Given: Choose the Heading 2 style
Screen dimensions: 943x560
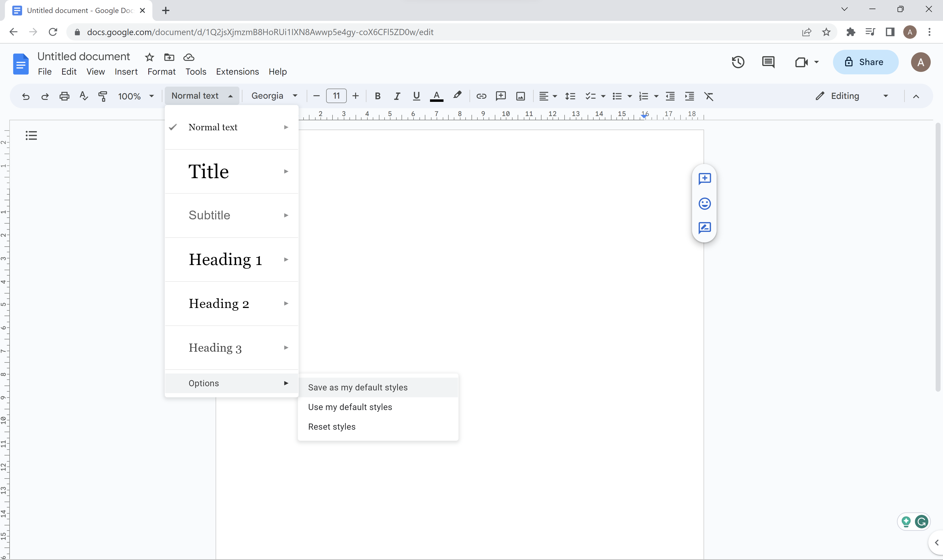Looking at the screenshot, I should pos(232,303).
